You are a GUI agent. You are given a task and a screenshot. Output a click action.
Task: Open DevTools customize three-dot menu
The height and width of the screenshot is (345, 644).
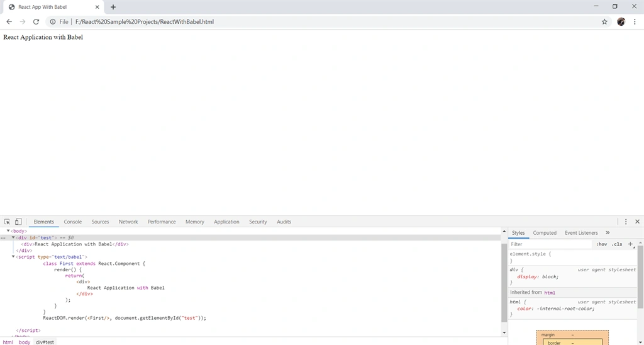point(626,222)
